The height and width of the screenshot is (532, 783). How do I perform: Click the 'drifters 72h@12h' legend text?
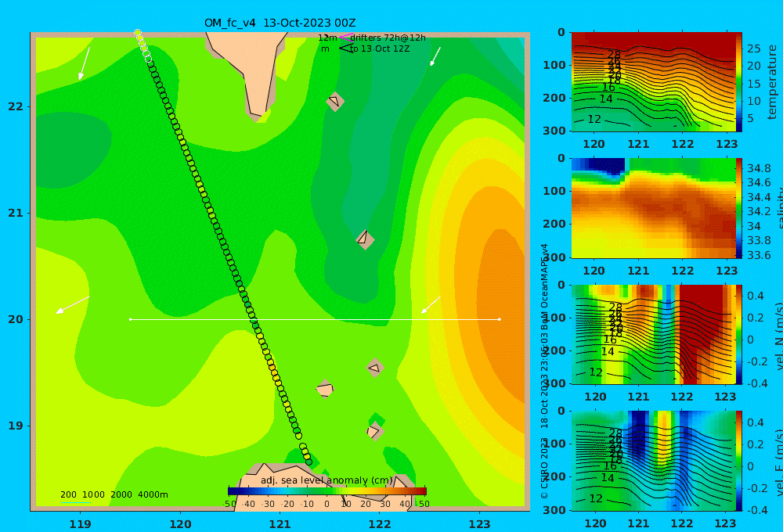[388, 38]
